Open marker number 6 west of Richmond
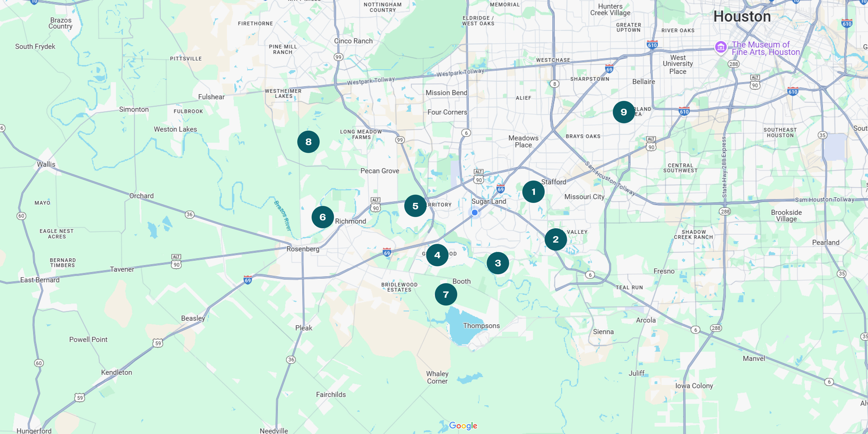868x434 pixels. (322, 217)
